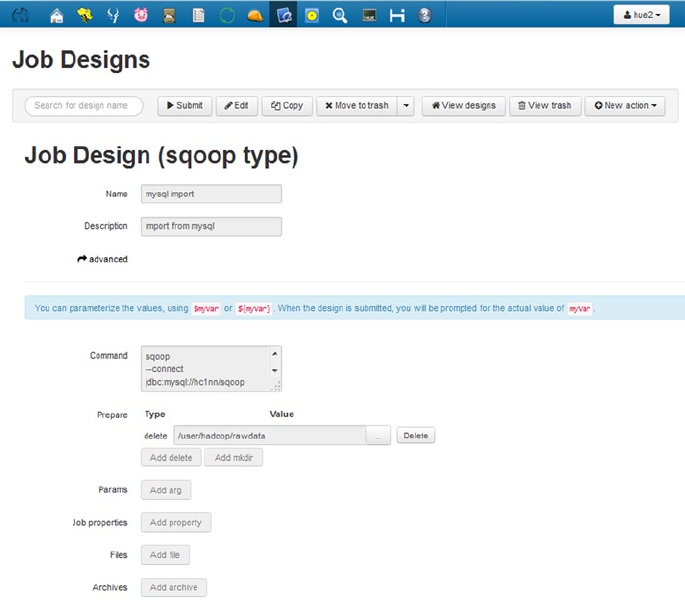
Task: Click the green circular arrows icon
Action: coord(227,16)
